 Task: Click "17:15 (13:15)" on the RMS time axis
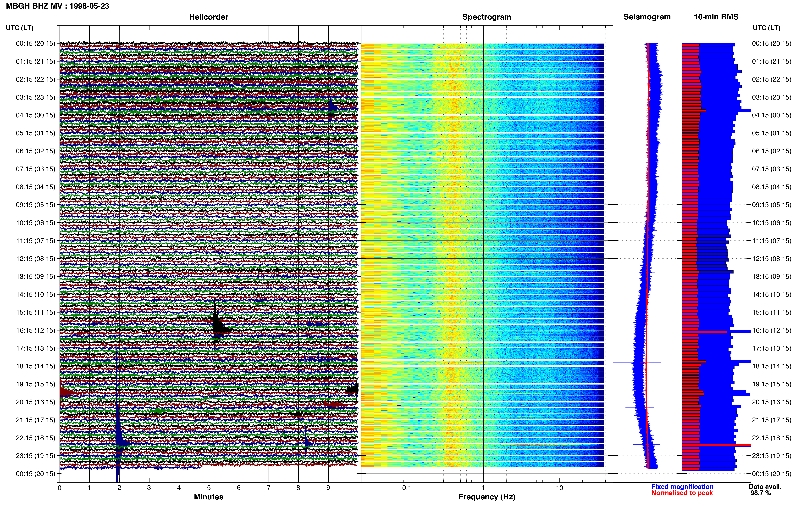tap(772, 348)
